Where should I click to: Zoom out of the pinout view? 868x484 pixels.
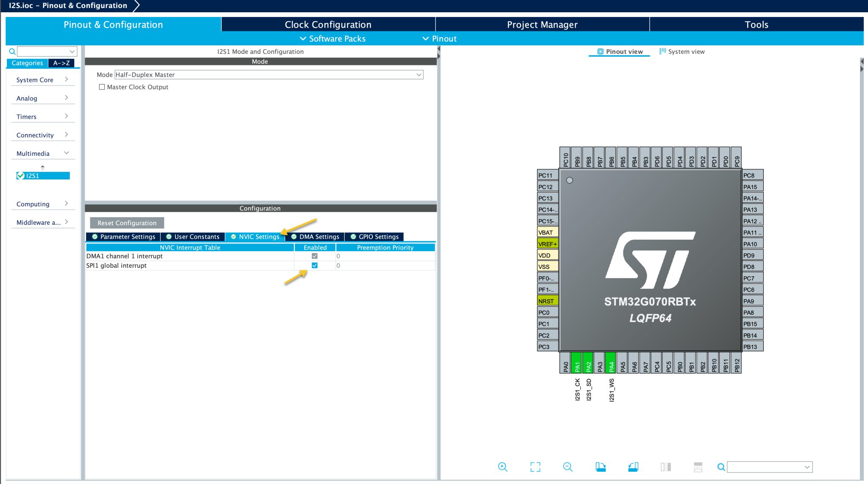[x=568, y=467]
